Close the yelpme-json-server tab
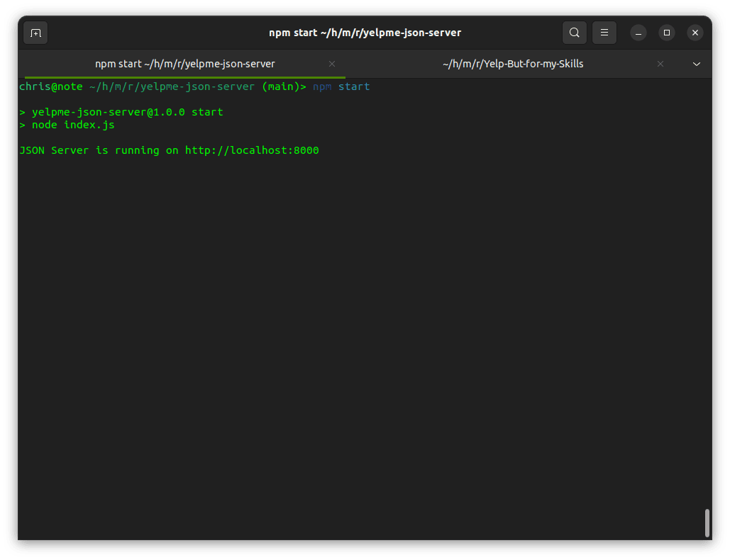730x560 pixels. (332, 64)
